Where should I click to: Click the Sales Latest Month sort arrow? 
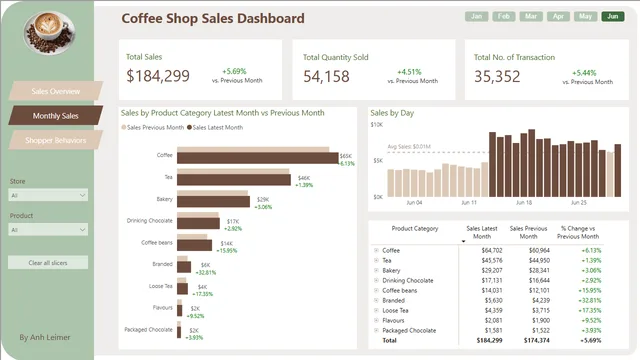(x=463, y=241)
